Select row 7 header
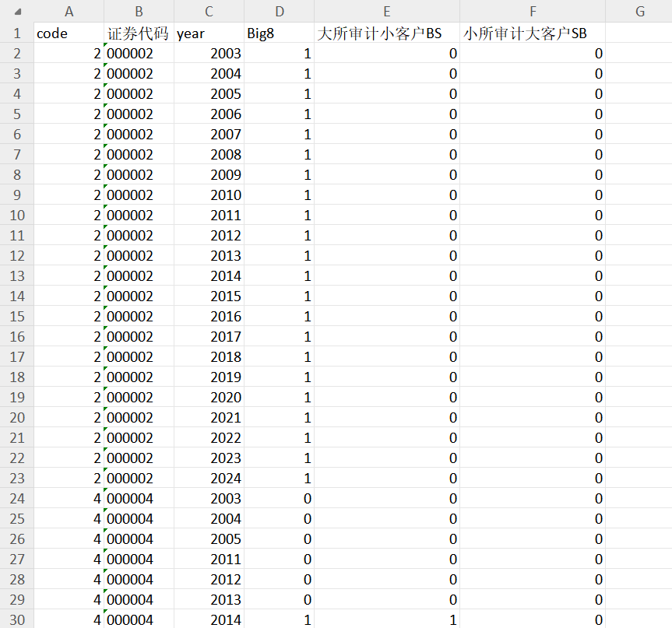The height and width of the screenshot is (628, 672). [x=17, y=154]
